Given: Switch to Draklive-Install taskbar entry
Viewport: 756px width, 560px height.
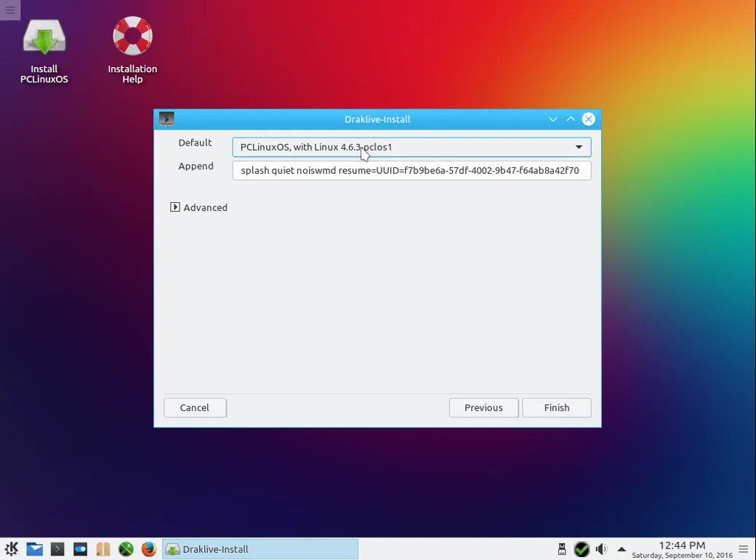Looking at the screenshot, I should pyautogui.click(x=260, y=549).
